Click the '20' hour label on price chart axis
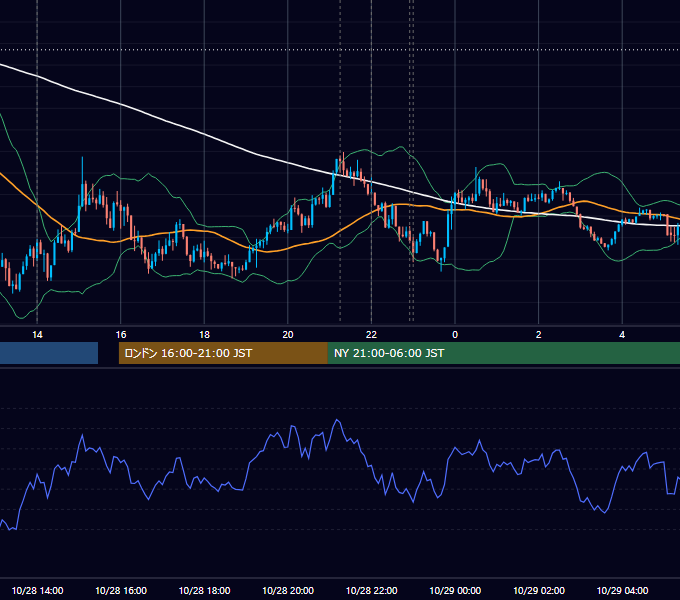Screen dimensions: 680x600 coord(288,335)
